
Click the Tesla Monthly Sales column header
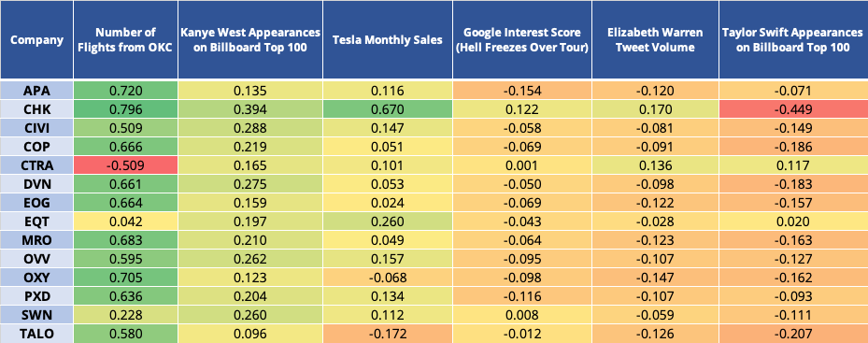click(x=388, y=40)
